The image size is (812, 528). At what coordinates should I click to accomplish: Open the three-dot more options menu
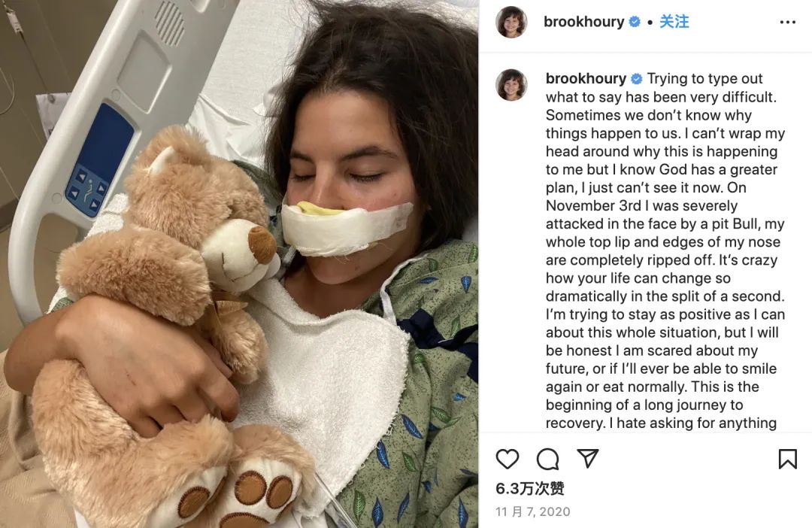[787, 23]
